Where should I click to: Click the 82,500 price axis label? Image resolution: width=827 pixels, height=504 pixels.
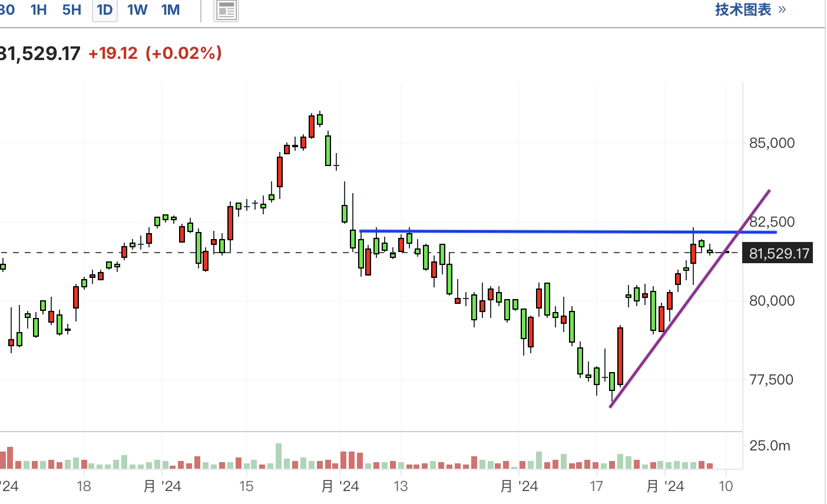772,222
